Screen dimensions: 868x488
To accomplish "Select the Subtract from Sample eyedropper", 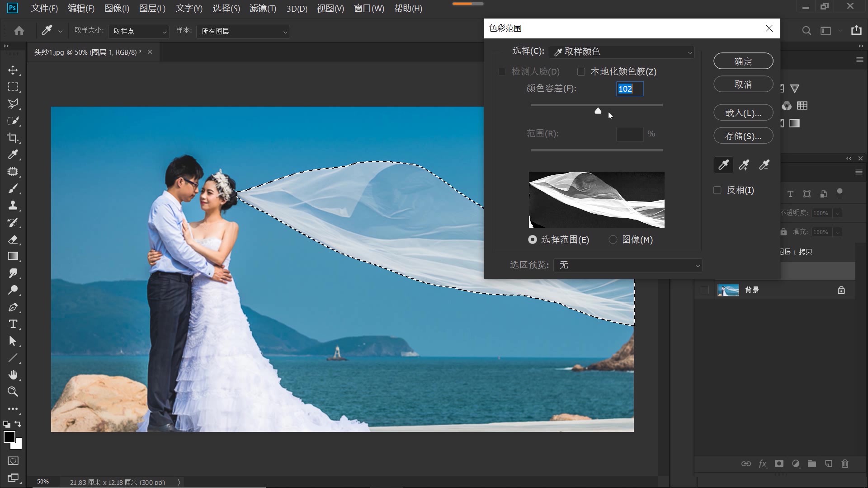I will click(764, 165).
